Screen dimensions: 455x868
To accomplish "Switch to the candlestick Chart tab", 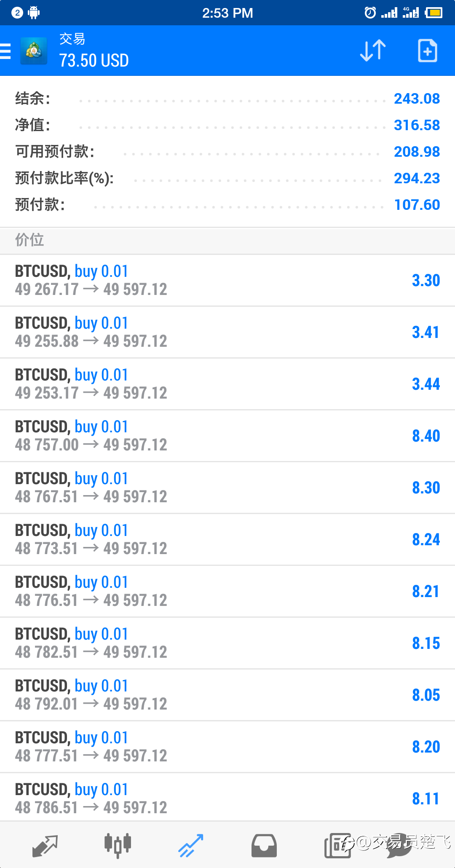I will (118, 845).
